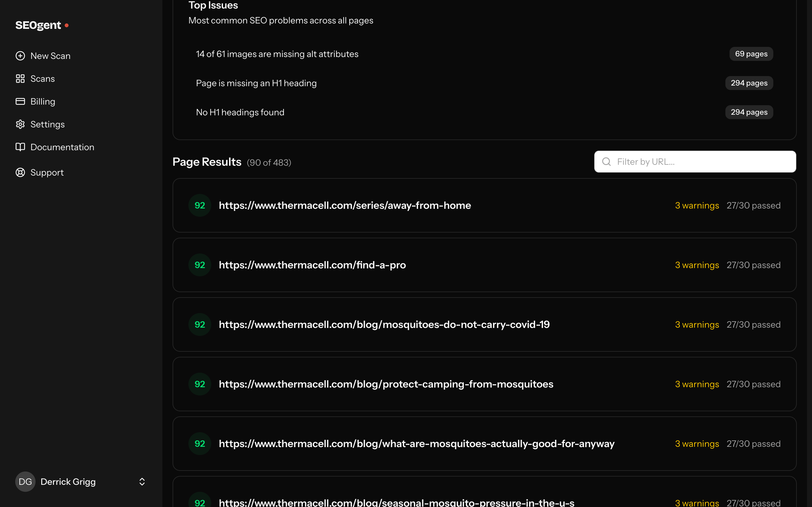Click the Scans grid icon
812x507 pixels.
click(20, 79)
